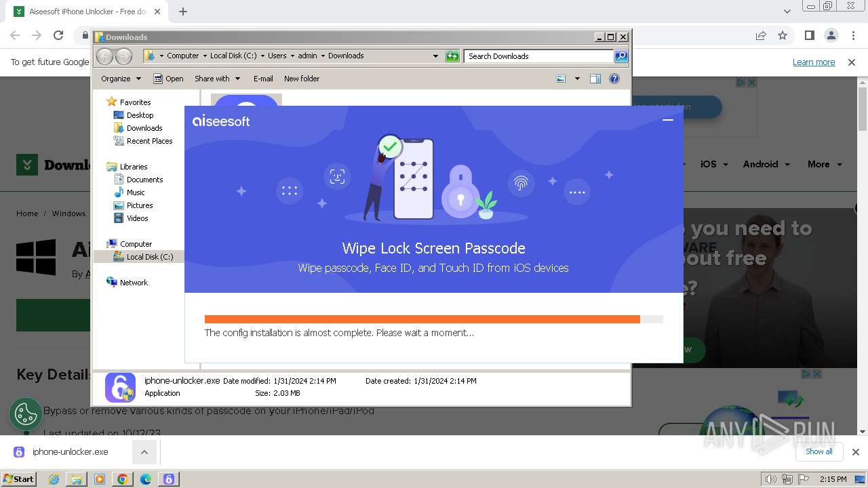Screen dimensions: 868x488
Task: Select Local Disk (C:) in navigation pane
Action: tap(149, 257)
